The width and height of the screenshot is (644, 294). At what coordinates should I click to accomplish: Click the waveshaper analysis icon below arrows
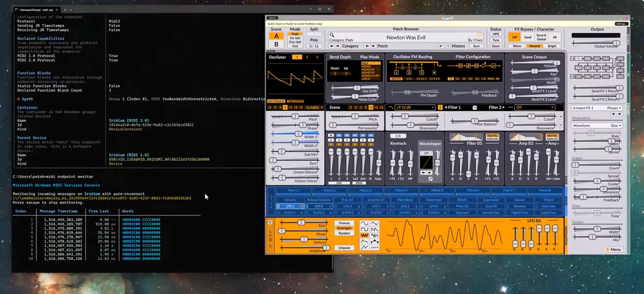[430, 178]
